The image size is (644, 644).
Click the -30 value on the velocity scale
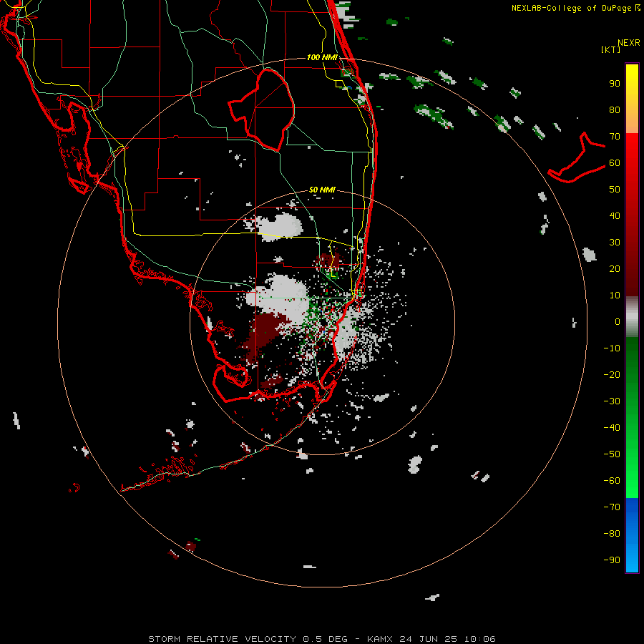coord(612,401)
